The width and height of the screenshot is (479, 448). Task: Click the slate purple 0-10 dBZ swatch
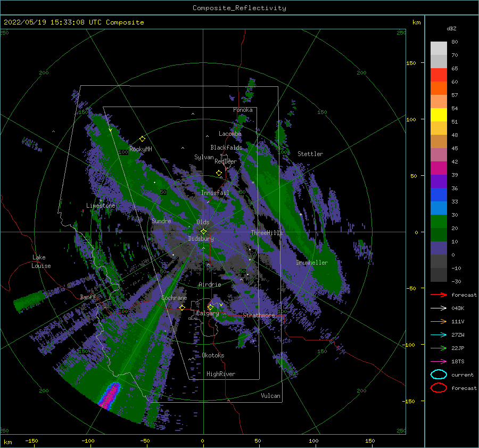coord(439,248)
